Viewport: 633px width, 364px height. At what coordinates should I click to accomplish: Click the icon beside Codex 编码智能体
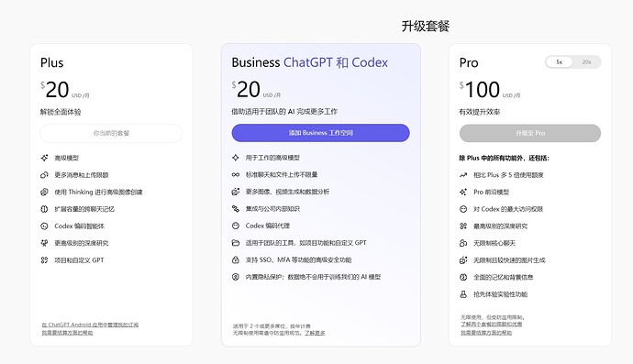coord(44,226)
